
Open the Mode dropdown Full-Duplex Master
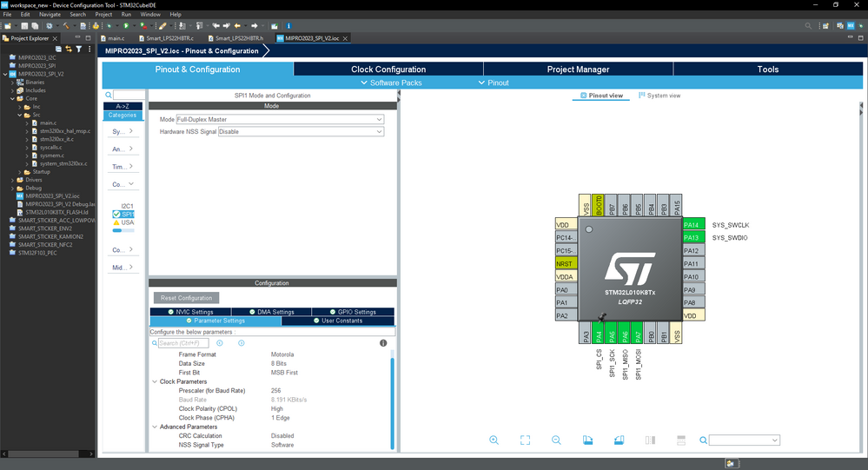tap(280, 120)
